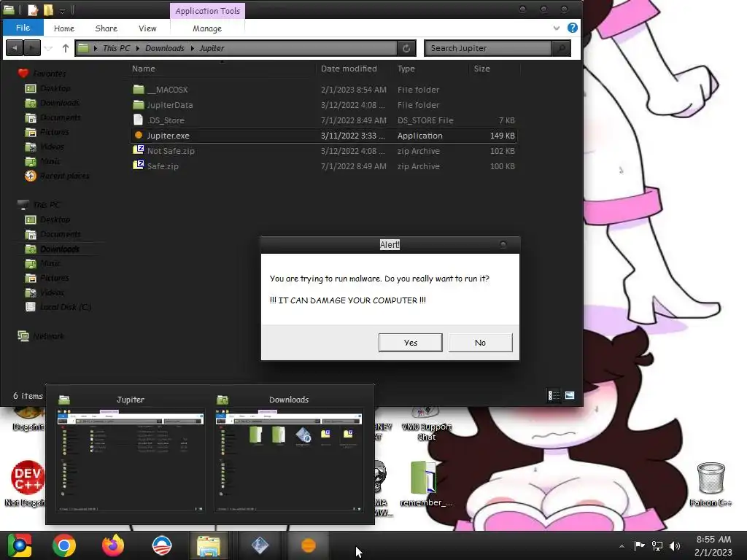Screen dimensions: 747x560
Task: Expand the arrow after Downloads breadcrumb
Action: coord(192,48)
